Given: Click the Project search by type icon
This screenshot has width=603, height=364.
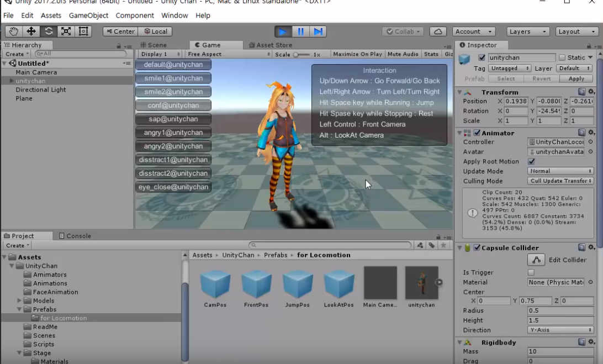Looking at the screenshot, I should click(x=420, y=245).
